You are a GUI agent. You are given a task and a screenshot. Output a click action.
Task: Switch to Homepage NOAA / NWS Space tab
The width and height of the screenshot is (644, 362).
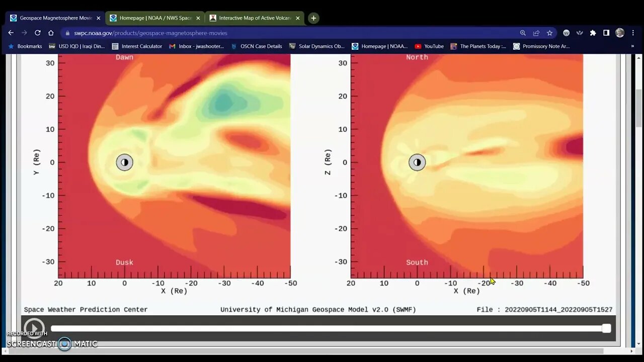pos(155,18)
